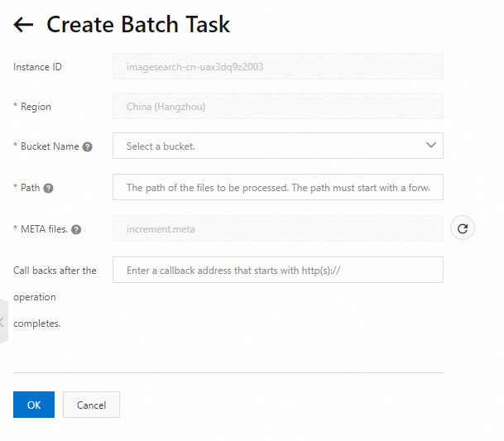The image size is (504, 441).
Task: Click the 'Call backs after the' label text
Action: (x=55, y=271)
